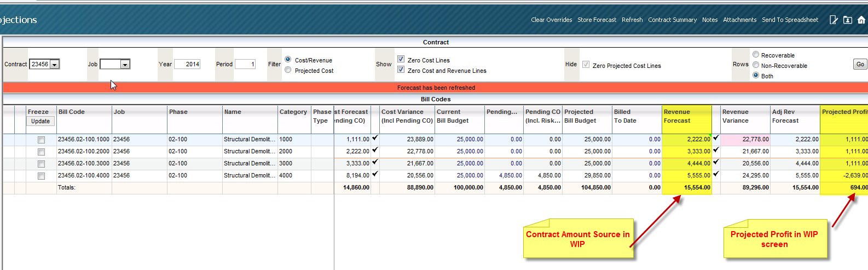The width and height of the screenshot is (868, 270).
Task: Select Cost/Revenue filter option
Action: (288, 59)
